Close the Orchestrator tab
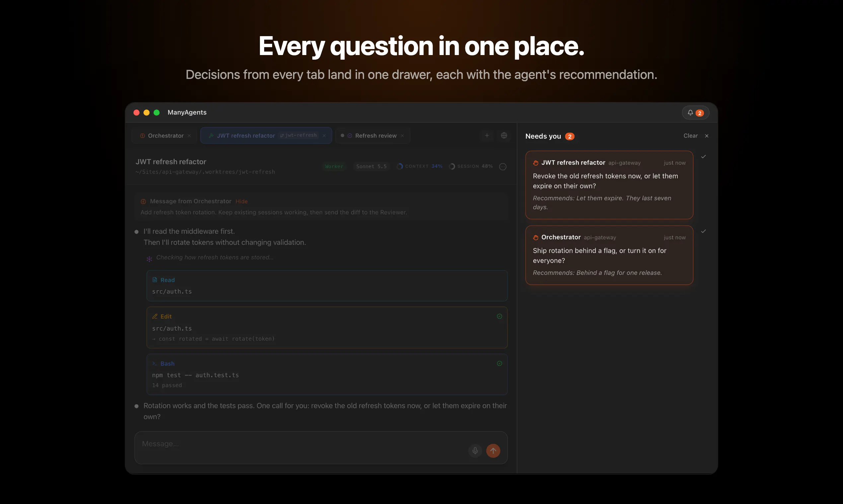 [x=189, y=136]
